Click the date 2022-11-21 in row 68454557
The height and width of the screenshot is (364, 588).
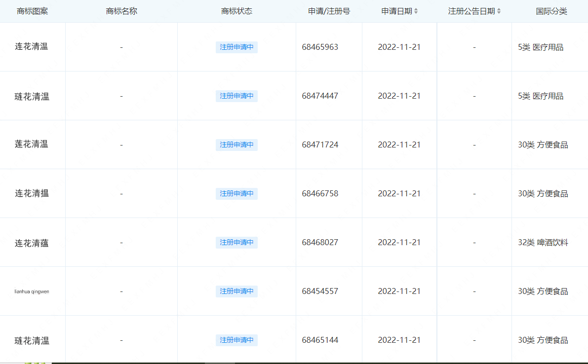coord(399,291)
